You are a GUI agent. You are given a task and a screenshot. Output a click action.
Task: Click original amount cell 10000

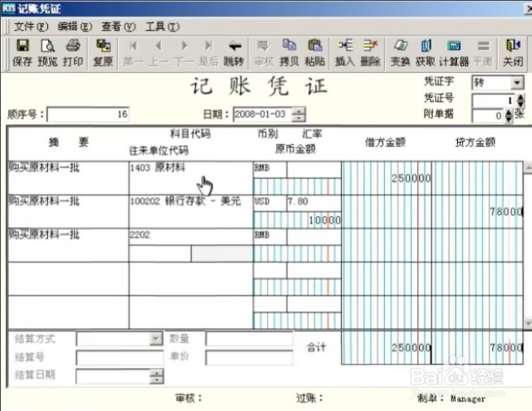[298, 220]
